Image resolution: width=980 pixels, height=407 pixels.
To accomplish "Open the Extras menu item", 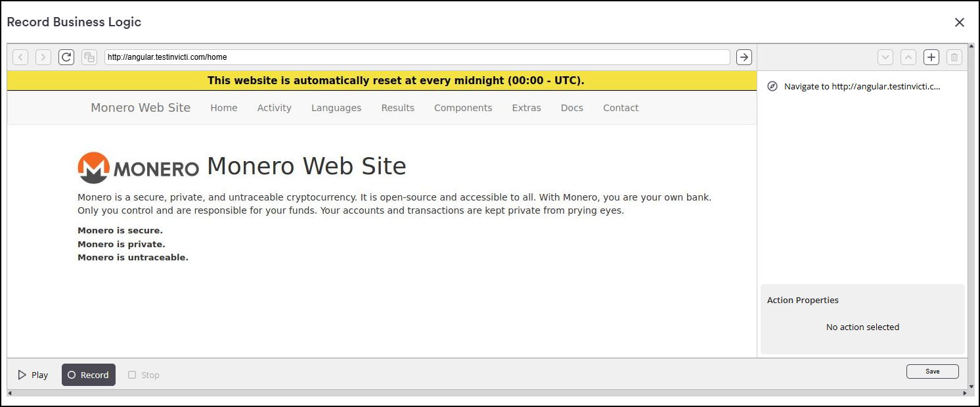I will pos(527,108).
